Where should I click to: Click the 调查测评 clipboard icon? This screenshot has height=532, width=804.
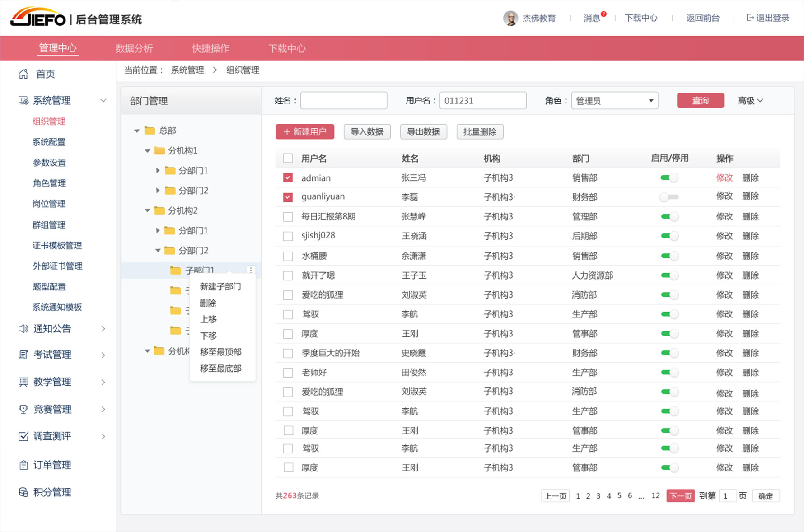point(23,436)
